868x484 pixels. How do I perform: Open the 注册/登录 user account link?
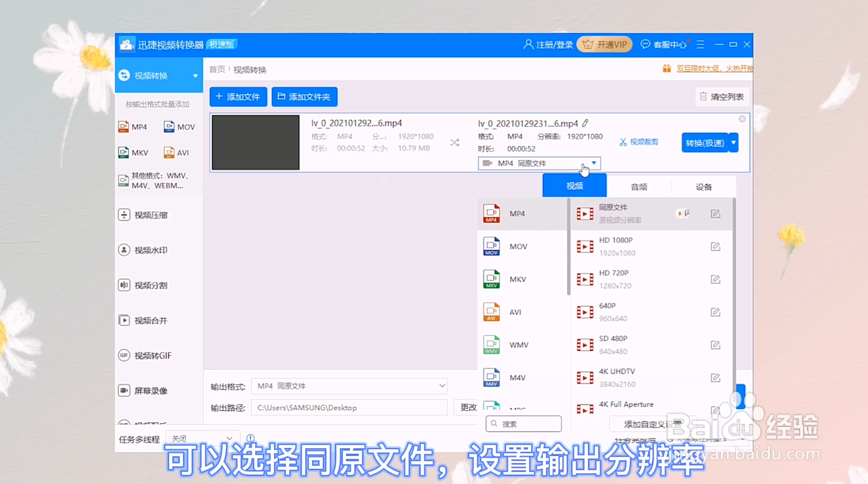[x=548, y=45]
